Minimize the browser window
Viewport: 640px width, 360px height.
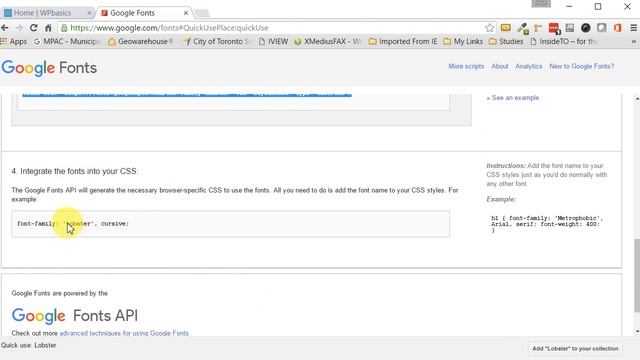pos(569,7)
